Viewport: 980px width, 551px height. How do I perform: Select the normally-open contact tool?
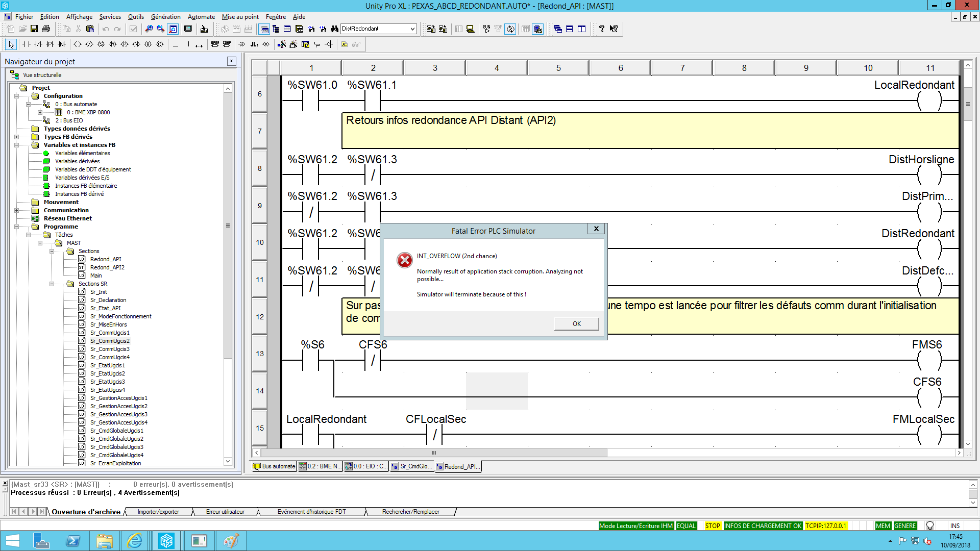[26, 45]
